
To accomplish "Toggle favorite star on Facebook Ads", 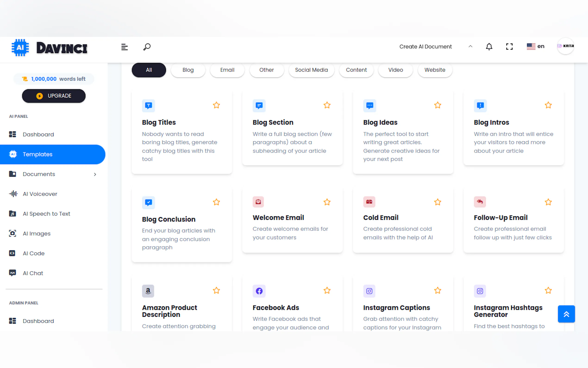I will [327, 290].
